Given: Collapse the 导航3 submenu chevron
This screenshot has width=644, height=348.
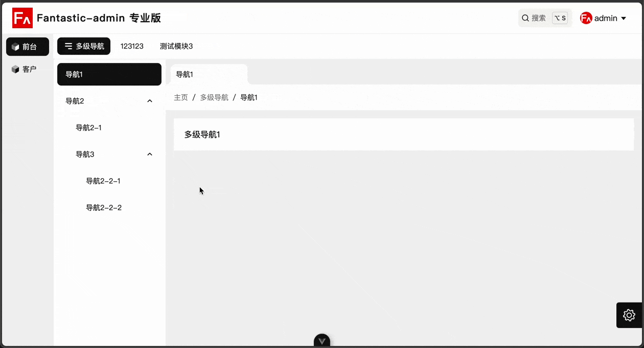Looking at the screenshot, I should click(150, 155).
